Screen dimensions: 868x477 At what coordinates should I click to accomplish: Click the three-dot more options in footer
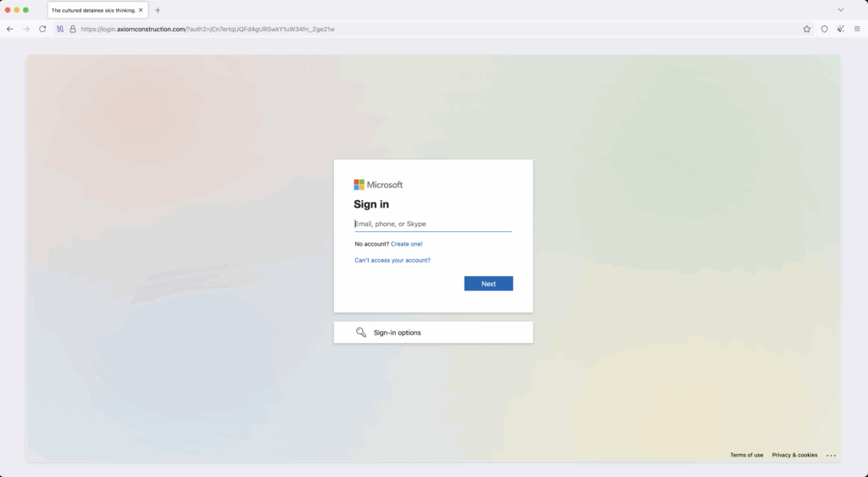tap(831, 456)
